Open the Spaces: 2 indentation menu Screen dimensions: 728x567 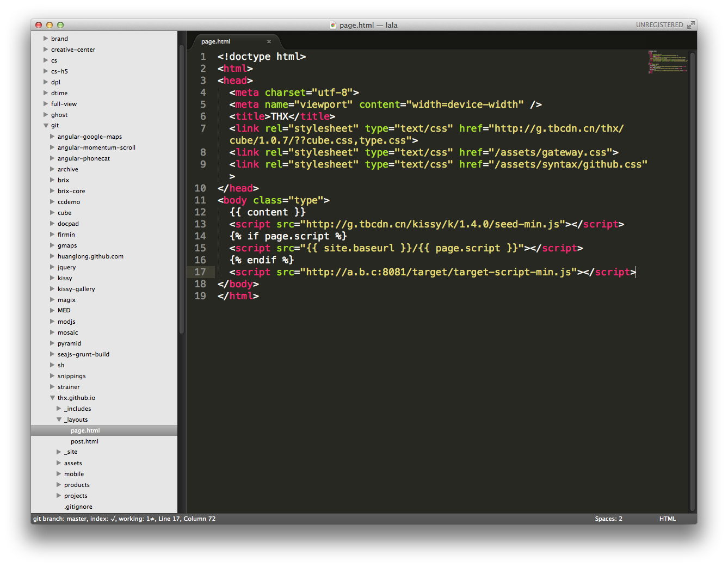(x=608, y=519)
